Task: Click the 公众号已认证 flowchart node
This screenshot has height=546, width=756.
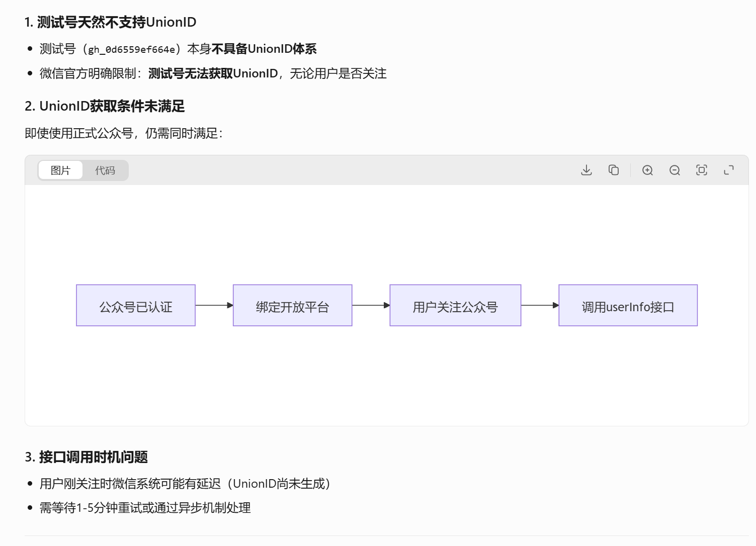Action: coord(135,305)
